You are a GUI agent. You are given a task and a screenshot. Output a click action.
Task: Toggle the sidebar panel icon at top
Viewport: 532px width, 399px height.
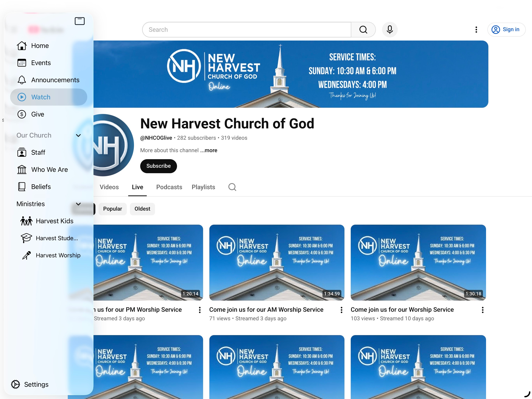(80, 21)
